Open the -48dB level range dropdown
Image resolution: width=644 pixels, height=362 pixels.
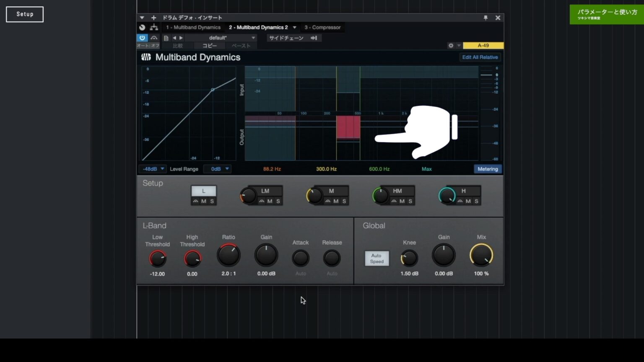tap(152, 169)
